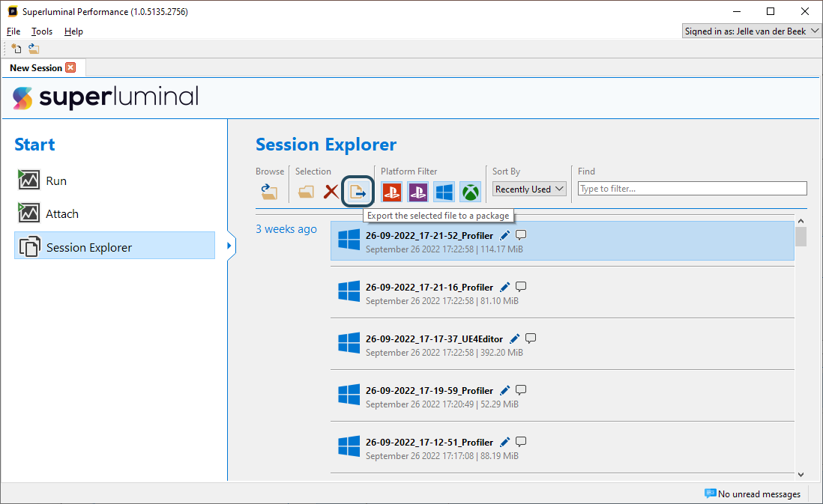This screenshot has height=504, width=823.
Task: Open the Help menu
Action: click(73, 31)
